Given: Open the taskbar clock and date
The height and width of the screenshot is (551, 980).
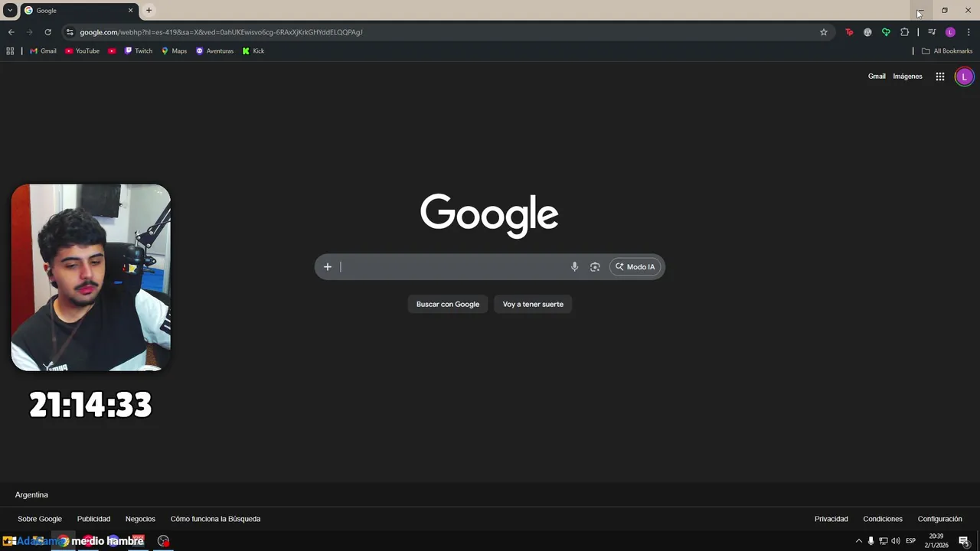Looking at the screenshot, I should [937, 541].
